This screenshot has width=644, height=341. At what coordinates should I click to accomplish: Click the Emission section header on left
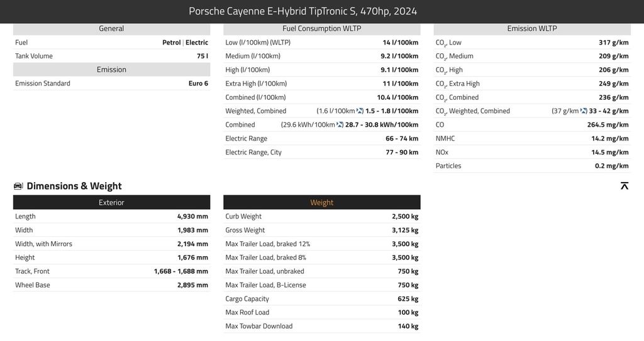pyautogui.click(x=111, y=70)
